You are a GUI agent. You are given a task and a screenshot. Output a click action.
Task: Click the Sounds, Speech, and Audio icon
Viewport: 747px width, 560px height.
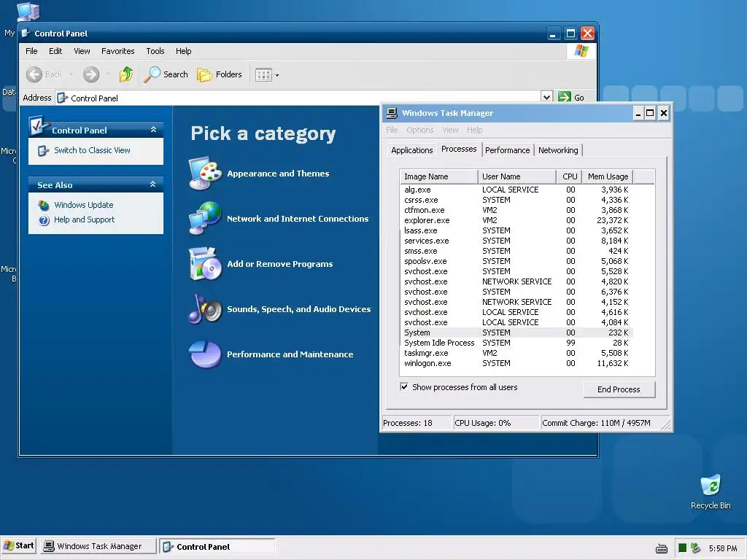205,308
